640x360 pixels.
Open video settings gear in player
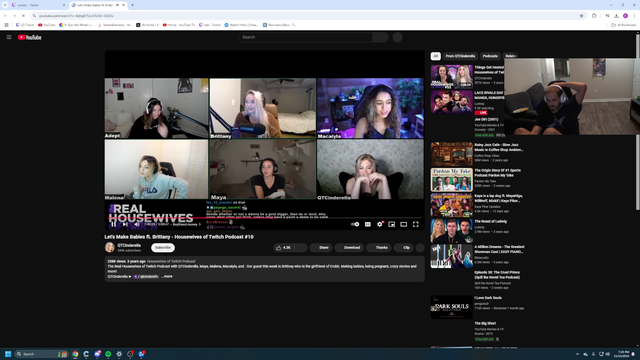380,224
